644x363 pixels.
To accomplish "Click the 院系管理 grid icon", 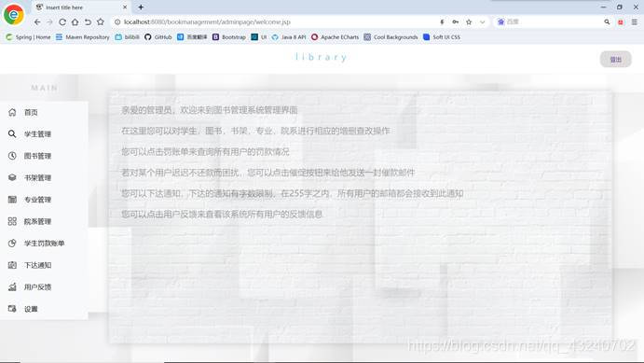I will tap(12, 221).
